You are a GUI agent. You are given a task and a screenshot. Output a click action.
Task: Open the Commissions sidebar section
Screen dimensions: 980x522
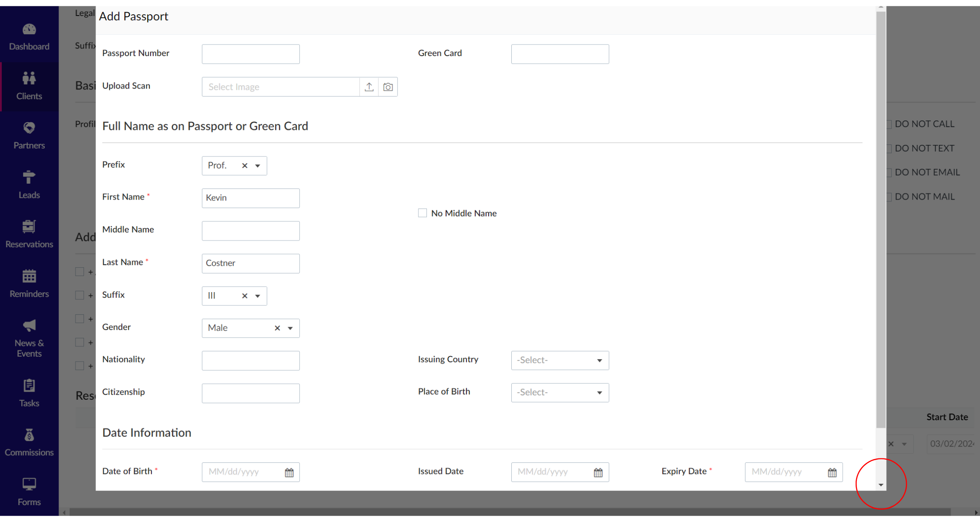[x=29, y=442]
